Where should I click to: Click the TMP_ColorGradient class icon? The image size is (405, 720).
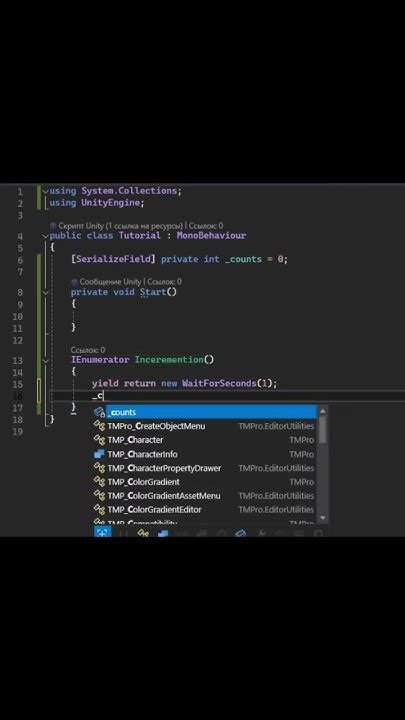[x=99, y=481]
